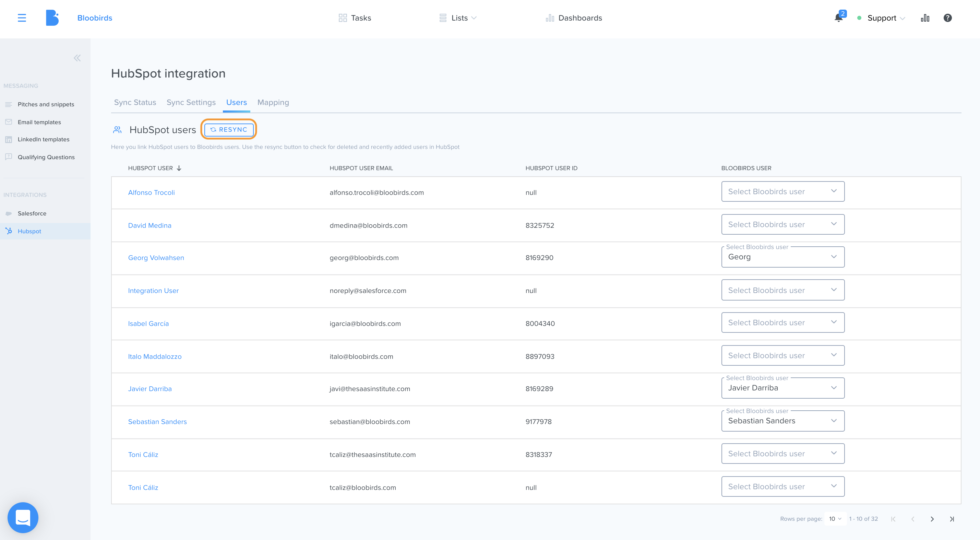Image resolution: width=980 pixels, height=540 pixels.
Task: Open Bloobirds user dropdown for Integration User
Action: pos(783,290)
